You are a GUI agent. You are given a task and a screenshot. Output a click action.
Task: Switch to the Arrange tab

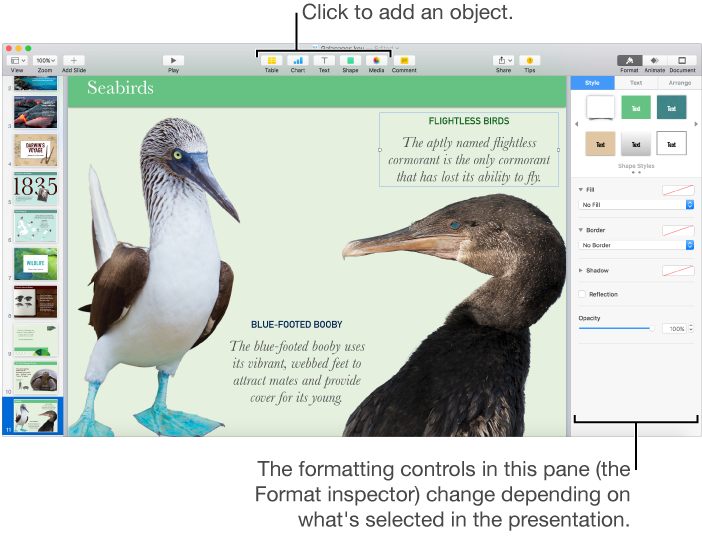pyautogui.click(x=680, y=83)
